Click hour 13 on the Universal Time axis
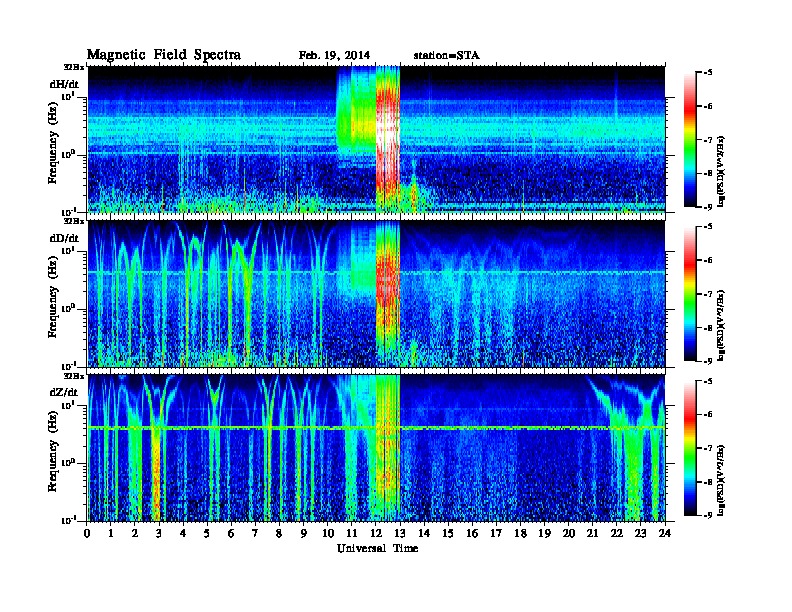This screenshot has width=792, height=612. (x=400, y=534)
